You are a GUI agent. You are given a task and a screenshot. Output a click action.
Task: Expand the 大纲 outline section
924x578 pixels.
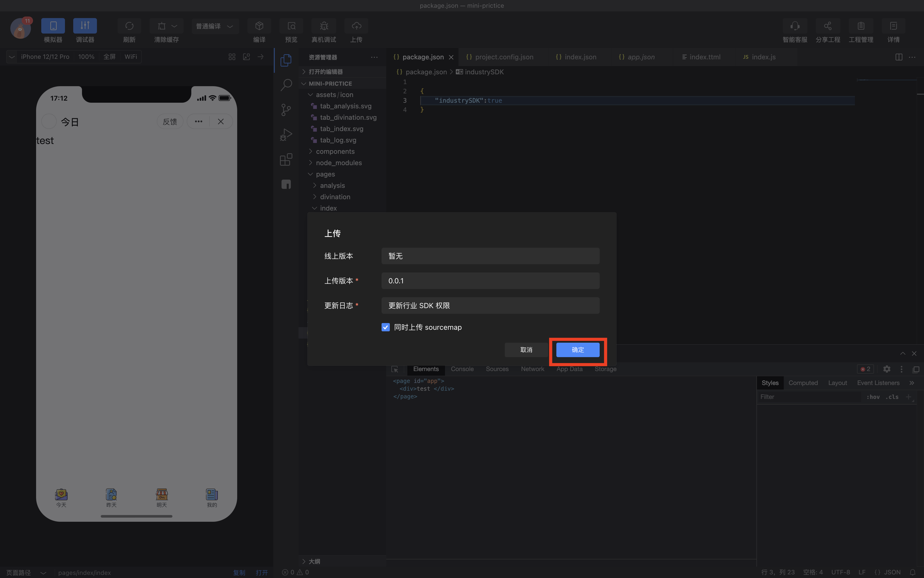click(342, 561)
